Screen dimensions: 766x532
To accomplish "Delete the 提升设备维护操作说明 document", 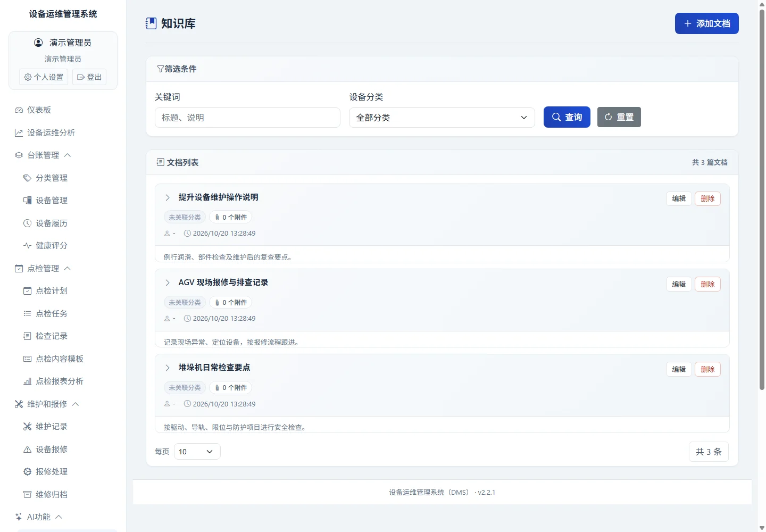I will tap(707, 198).
